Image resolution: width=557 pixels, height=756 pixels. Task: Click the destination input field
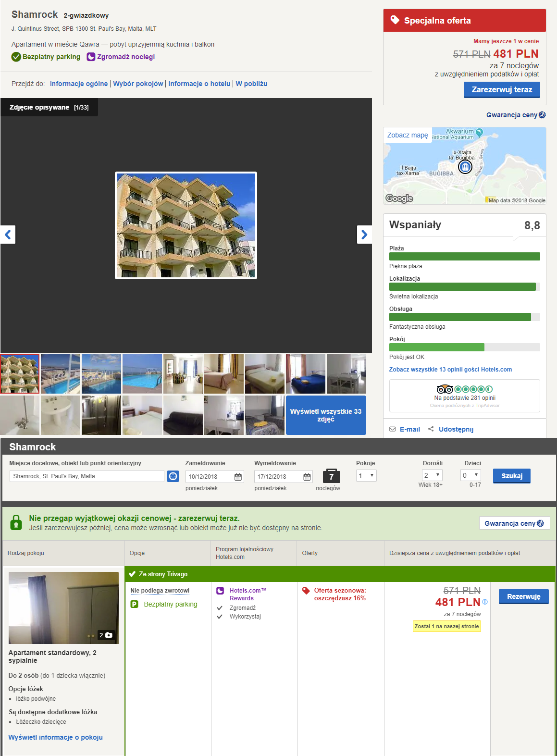pos(87,476)
